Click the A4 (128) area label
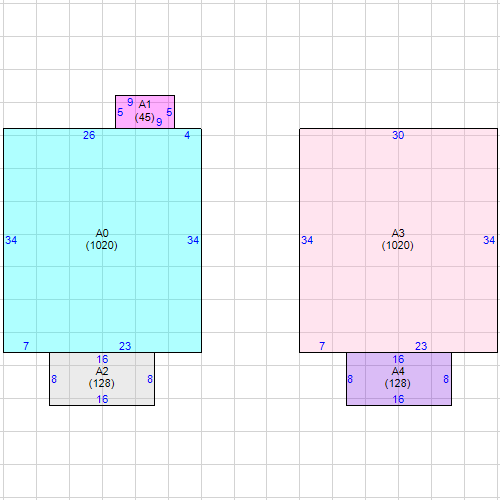The height and width of the screenshot is (500, 500). (398, 377)
